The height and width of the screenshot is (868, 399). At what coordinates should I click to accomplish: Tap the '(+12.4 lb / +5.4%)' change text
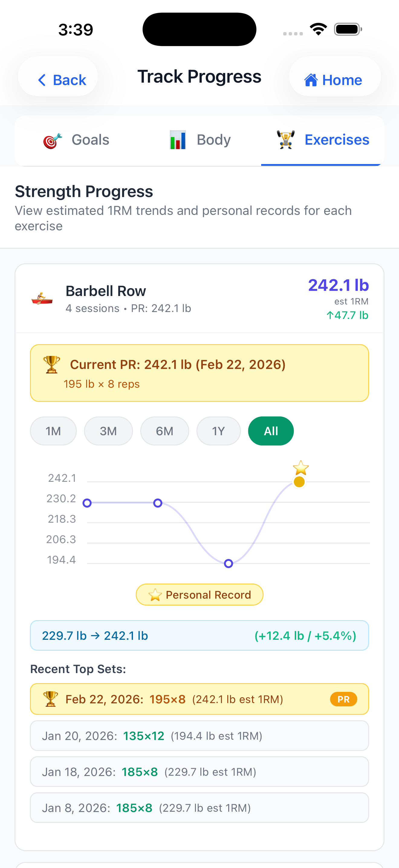click(306, 636)
